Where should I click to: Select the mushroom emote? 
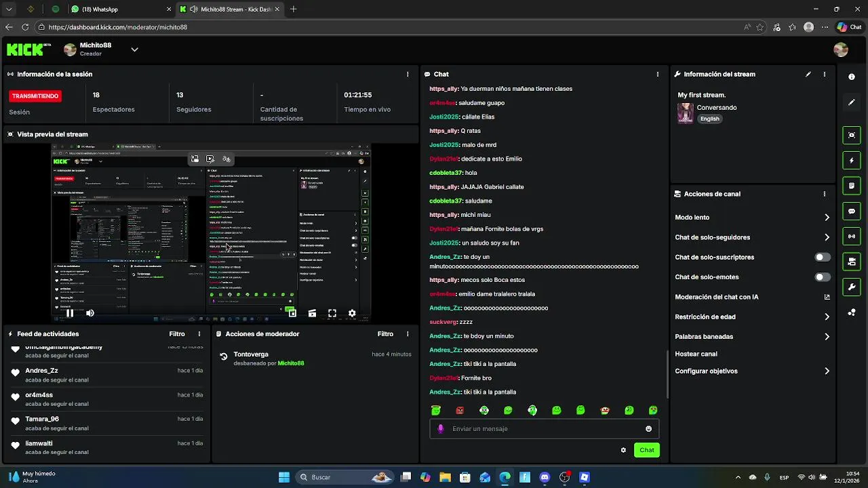coord(605,410)
